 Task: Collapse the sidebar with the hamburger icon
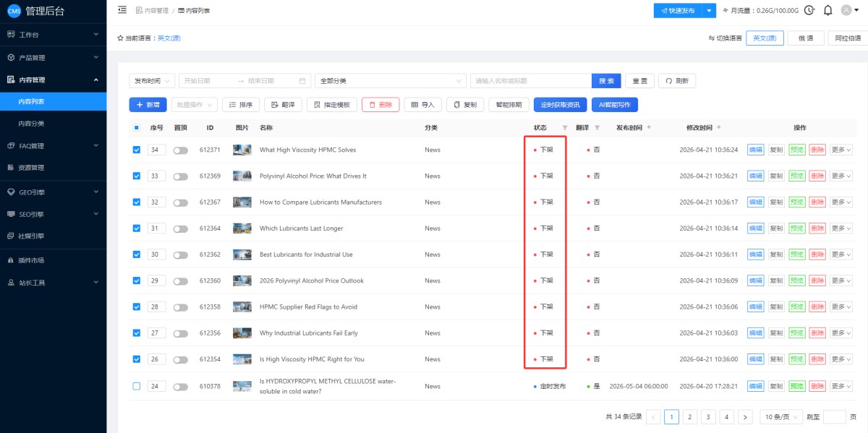[x=122, y=10]
